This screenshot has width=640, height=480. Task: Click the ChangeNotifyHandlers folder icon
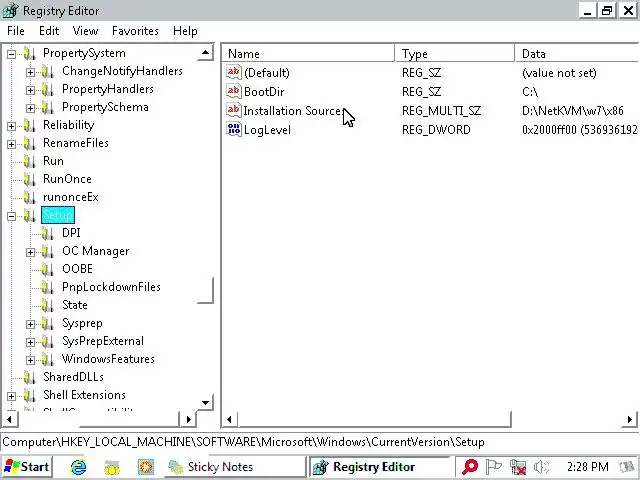point(48,72)
